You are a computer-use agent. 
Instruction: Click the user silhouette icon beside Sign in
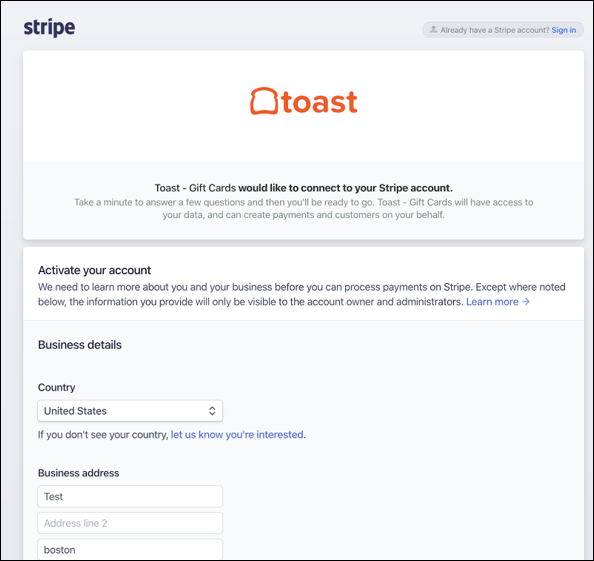433,30
